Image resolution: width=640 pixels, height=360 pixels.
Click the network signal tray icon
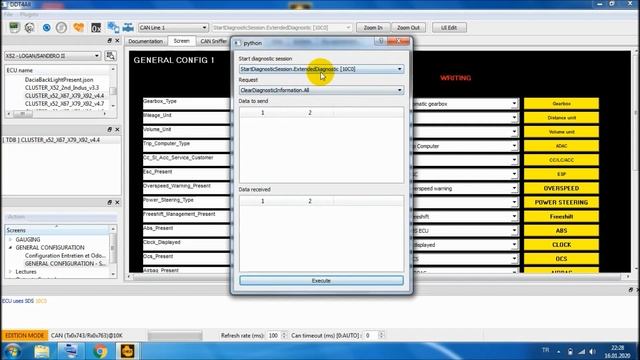click(x=581, y=352)
